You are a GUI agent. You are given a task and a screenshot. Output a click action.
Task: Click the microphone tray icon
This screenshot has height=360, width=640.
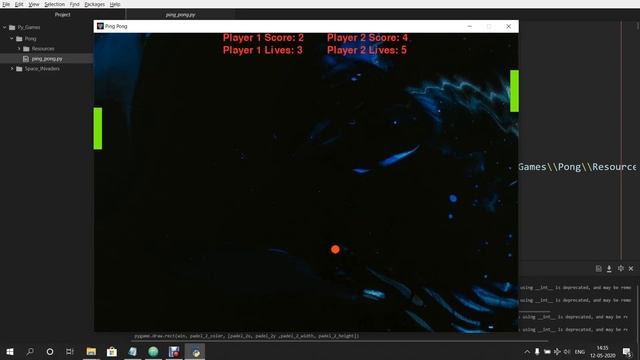[x=537, y=351]
